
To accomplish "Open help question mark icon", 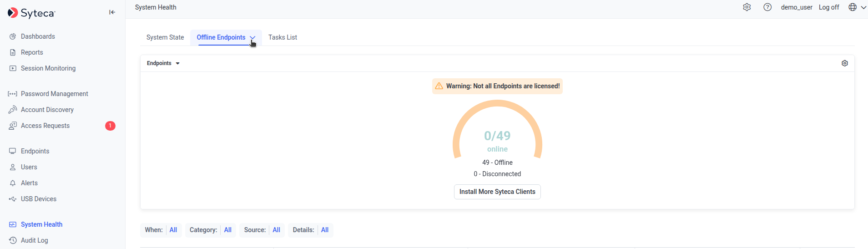I will 767,7.
